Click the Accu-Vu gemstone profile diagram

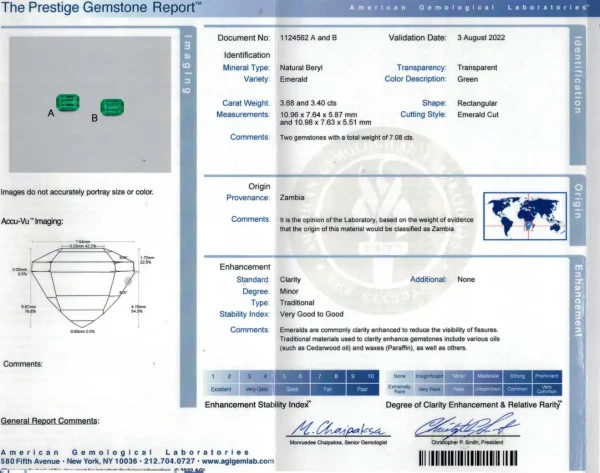(x=83, y=285)
